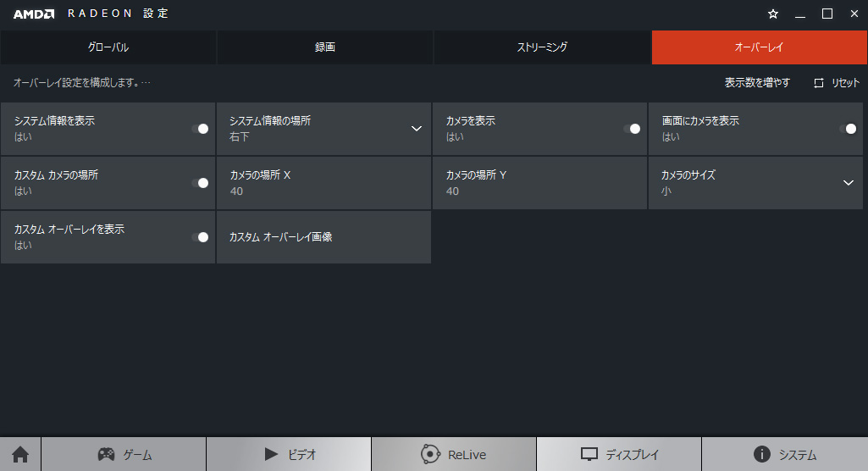Toggle システム情報を表示 switch
The image size is (868, 471).
pyautogui.click(x=200, y=129)
